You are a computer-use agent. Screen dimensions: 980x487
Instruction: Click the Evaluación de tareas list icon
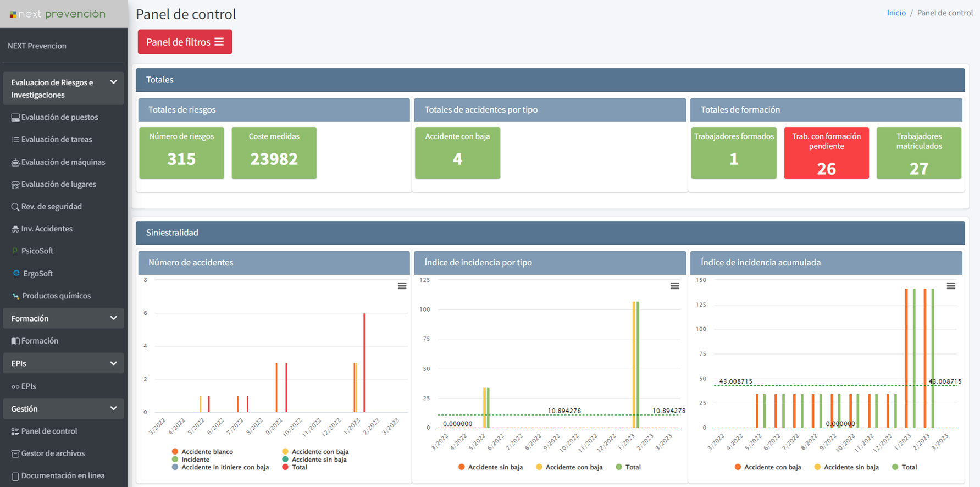tap(15, 140)
